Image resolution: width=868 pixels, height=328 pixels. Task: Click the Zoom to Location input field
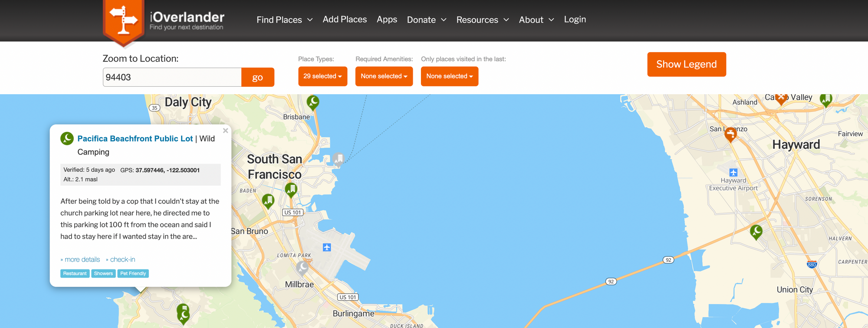coord(172,77)
